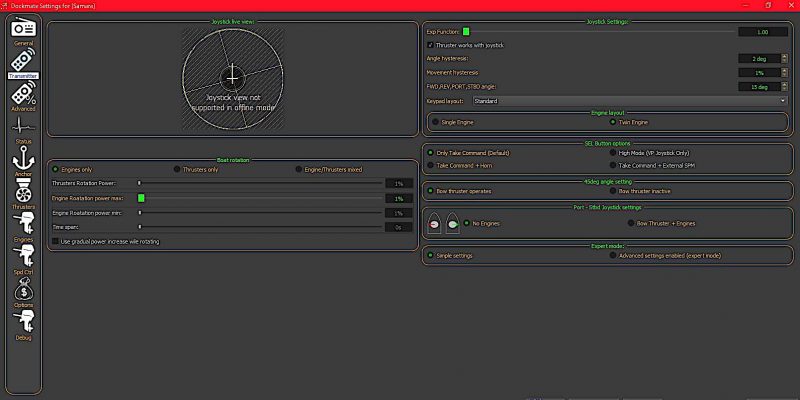Select Bow Thruster + Engines setting
The height and width of the screenshot is (400, 800).
click(x=631, y=223)
